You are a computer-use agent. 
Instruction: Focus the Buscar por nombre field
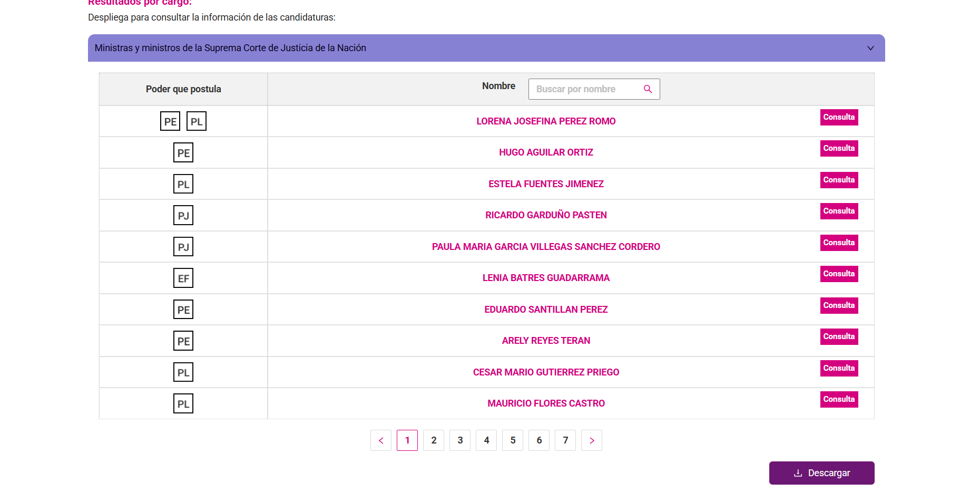[x=585, y=89]
